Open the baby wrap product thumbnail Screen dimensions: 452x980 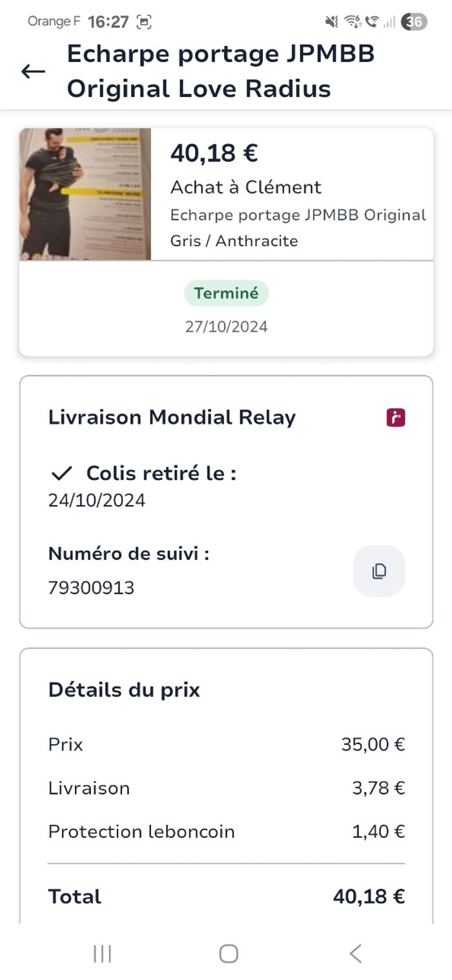[85, 194]
